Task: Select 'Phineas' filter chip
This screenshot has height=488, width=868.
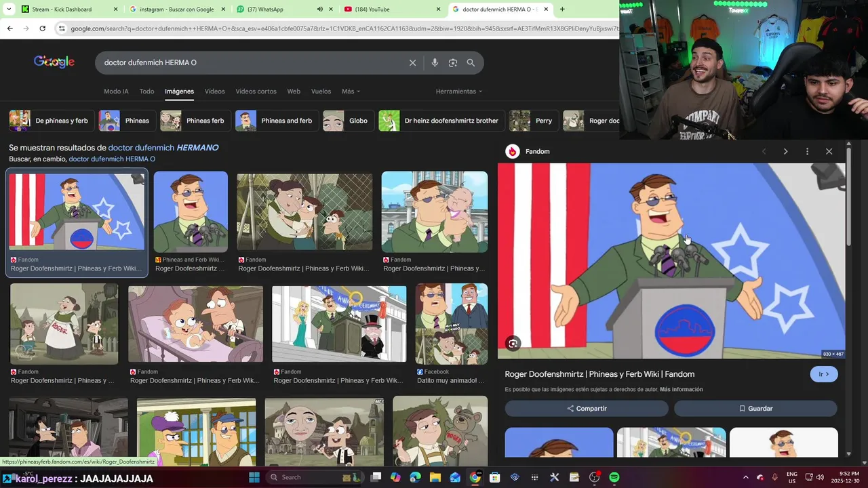Action: coord(127,121)
